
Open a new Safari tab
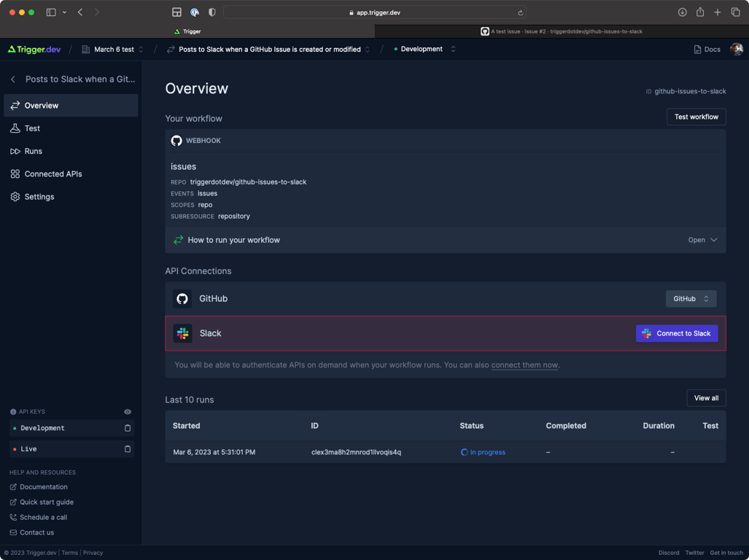(718, 12)
